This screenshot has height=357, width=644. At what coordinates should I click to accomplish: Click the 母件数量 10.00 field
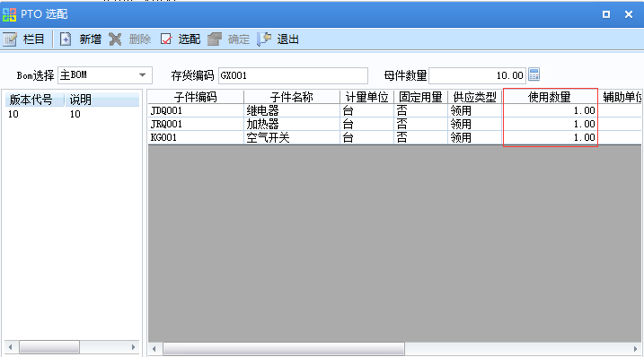click(x=477, y=75)
